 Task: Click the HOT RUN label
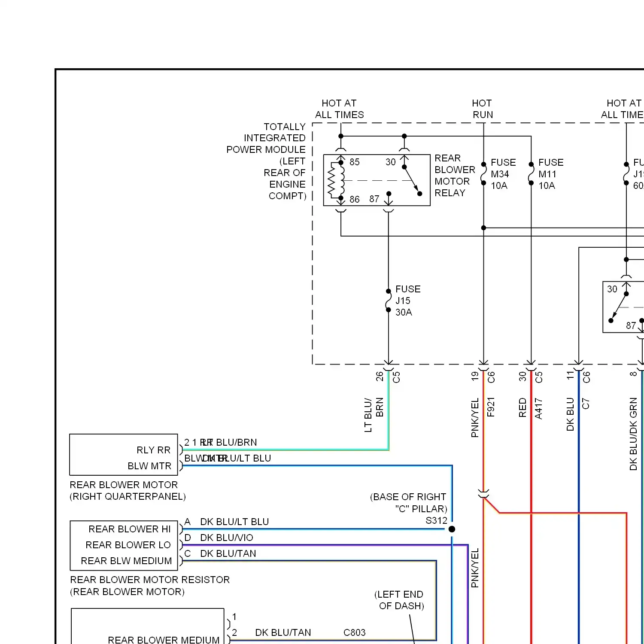coord(483,109)
